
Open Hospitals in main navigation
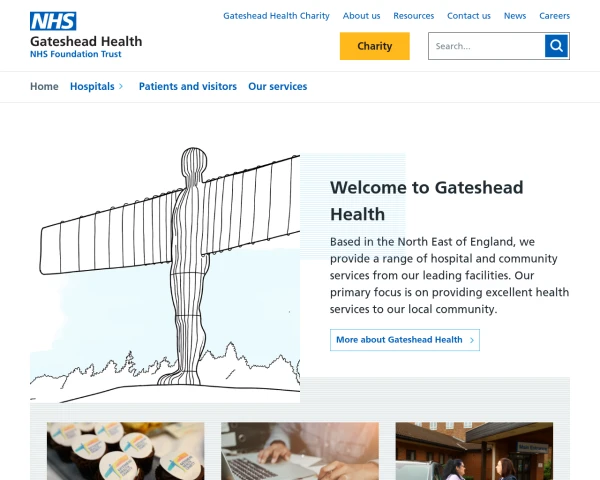pyautogui.click(x=92, y=87)
